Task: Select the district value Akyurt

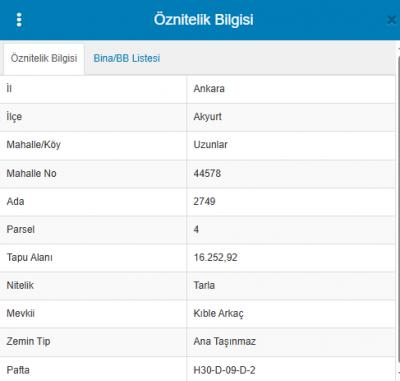Action: [207, 117]
